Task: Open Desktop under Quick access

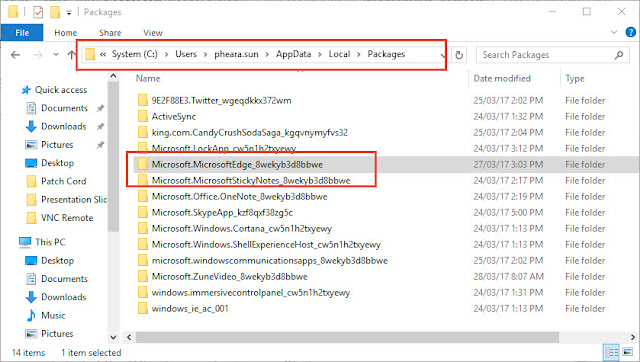Action: (x=57, y=163)
